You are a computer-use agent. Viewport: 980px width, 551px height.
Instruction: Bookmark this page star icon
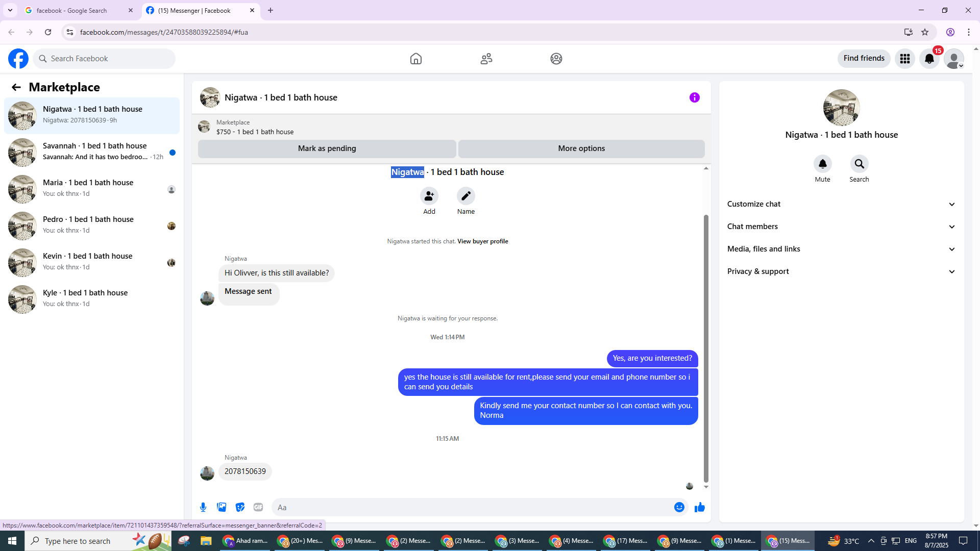[x=925, y=32]
